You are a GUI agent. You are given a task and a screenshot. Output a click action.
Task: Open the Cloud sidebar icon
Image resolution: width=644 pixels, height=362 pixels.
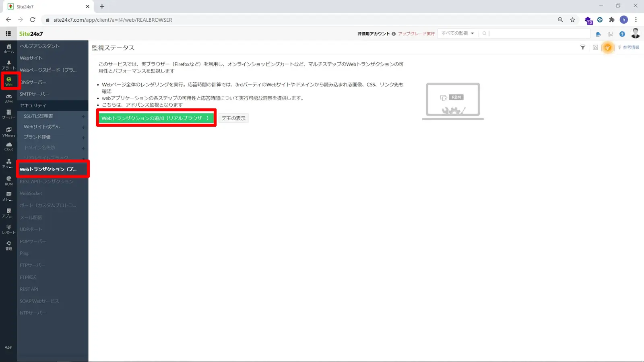pos(8,146)
